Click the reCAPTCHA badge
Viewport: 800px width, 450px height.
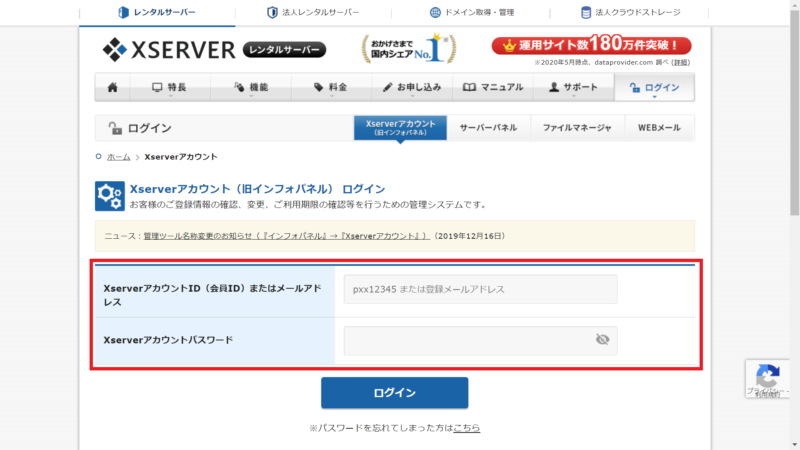pos(767,379)
